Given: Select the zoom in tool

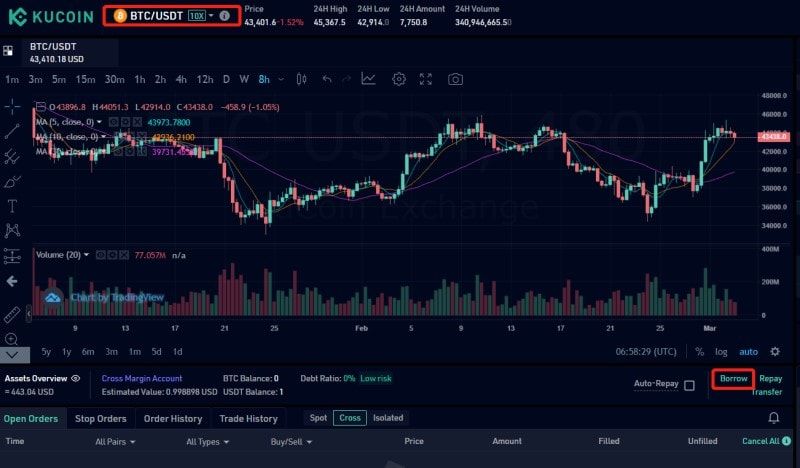Looking at the screenshot, I should pyautogui.click(x=12, y=338).
